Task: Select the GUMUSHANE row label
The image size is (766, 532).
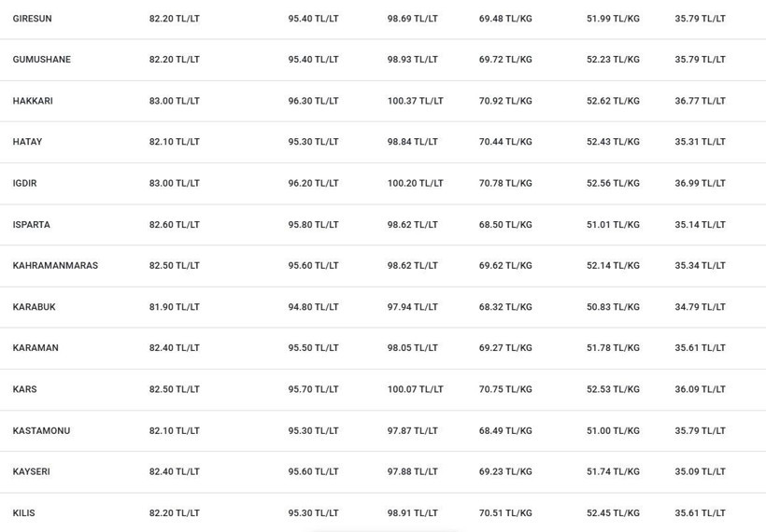Action: pos(41,60)
